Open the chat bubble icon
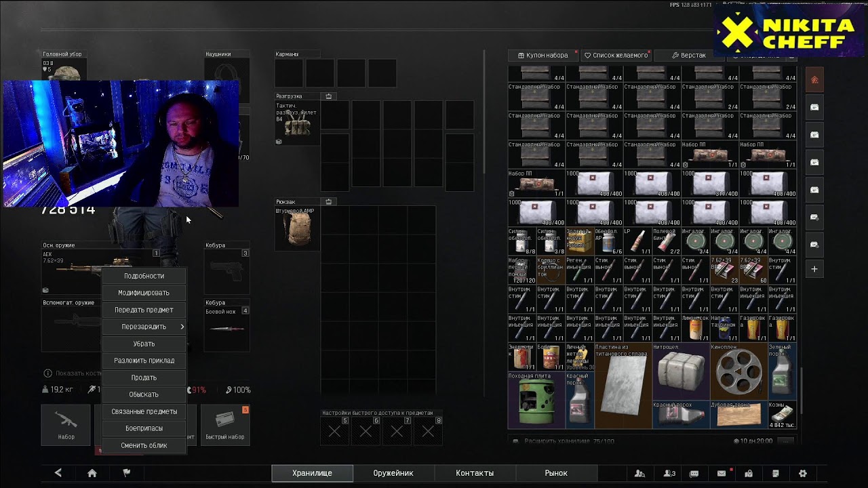Screen dimensions: 868x488 [x=694, y=473]
